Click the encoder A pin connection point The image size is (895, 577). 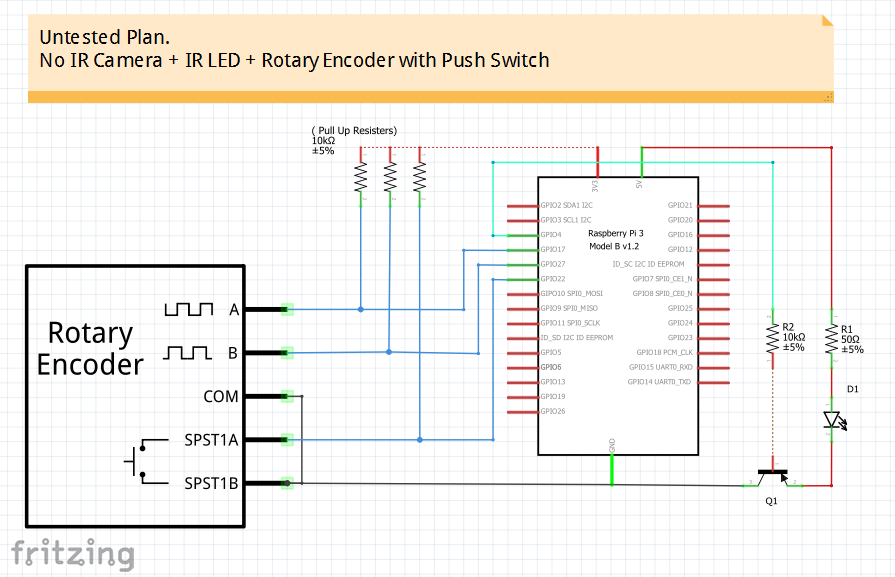pyautogui.click(x=287, y=309)
